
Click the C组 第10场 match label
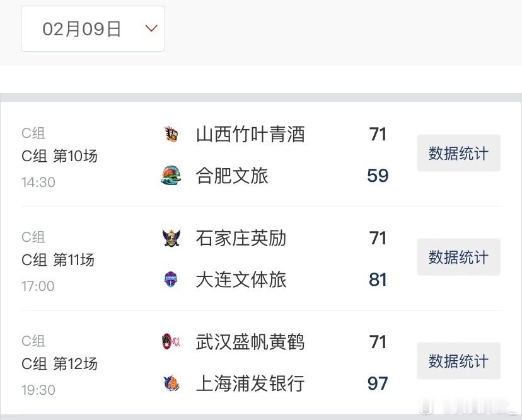(x=59, y=156)
